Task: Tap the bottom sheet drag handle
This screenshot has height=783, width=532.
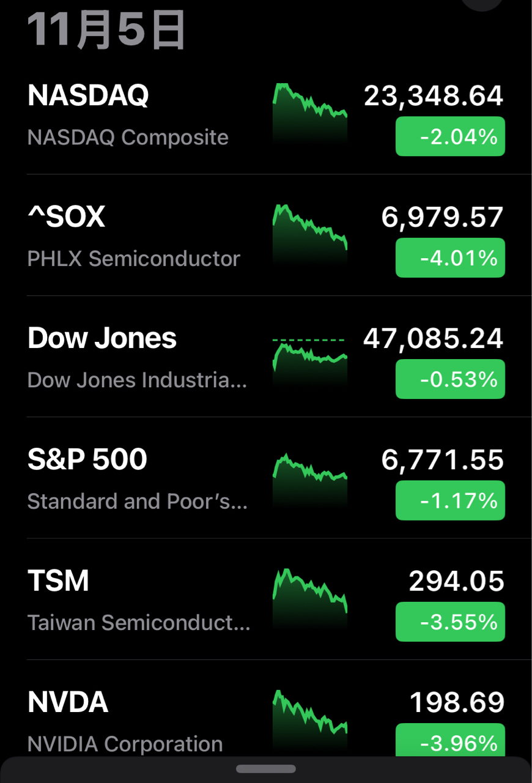Action: [266, 769]
